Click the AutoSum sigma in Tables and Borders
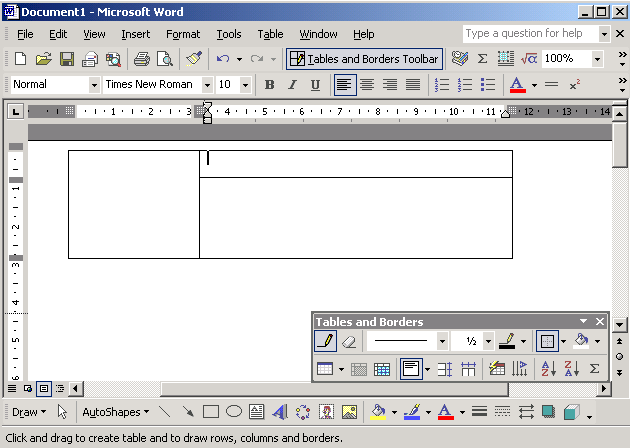The image size is (630, 448). coord(594,369)
